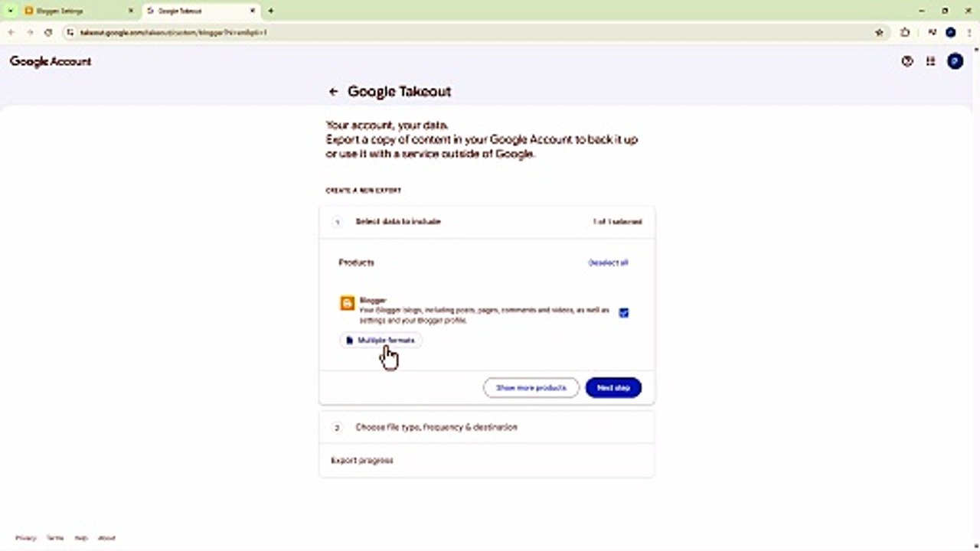
Task: Select the Google Takeout tab
Action: [201, 11]
